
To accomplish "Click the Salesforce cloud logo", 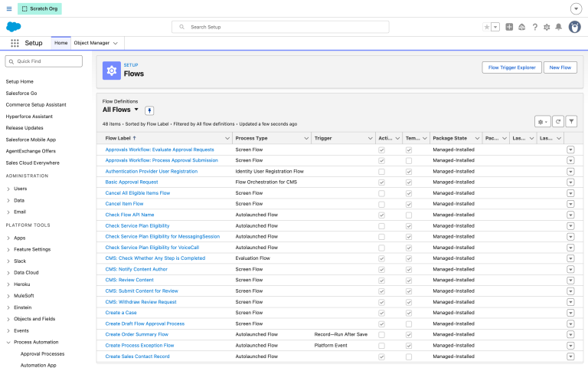I will click(x=14, y=27).
